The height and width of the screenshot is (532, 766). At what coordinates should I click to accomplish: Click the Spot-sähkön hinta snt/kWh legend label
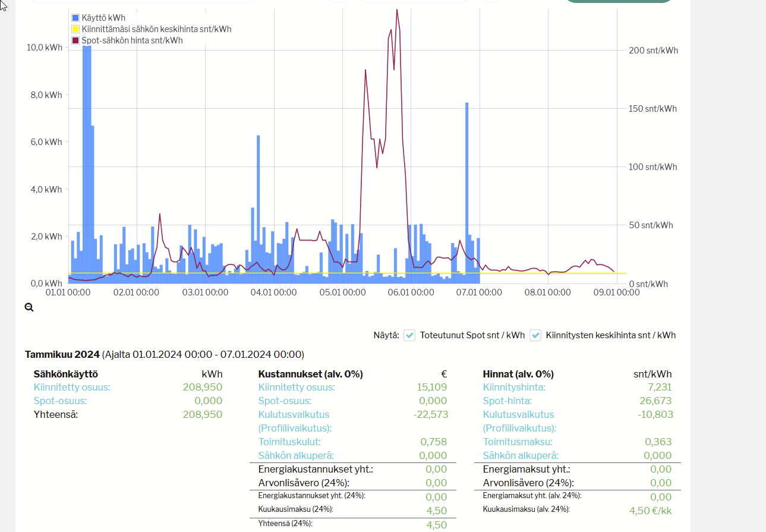(x=132, y=40)
